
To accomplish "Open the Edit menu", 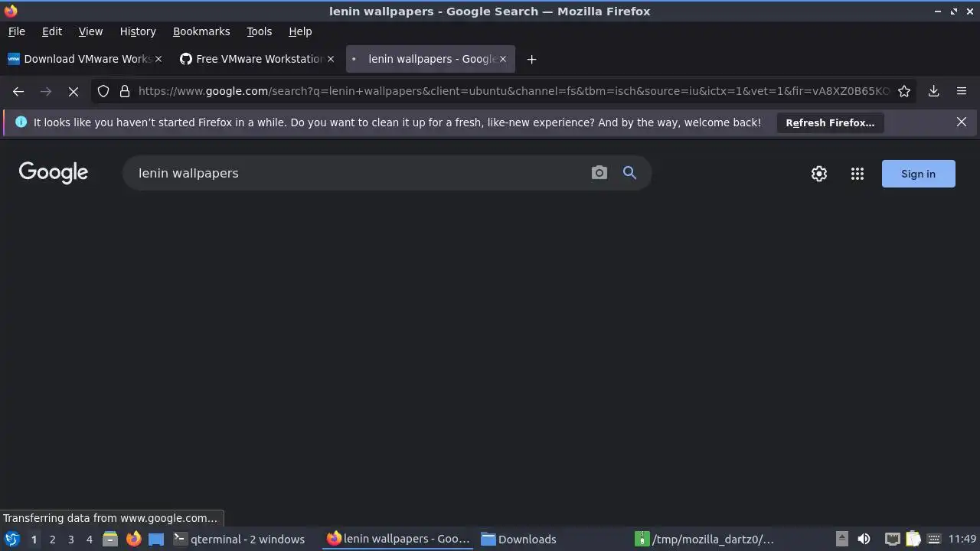I will tap(52, 31).
